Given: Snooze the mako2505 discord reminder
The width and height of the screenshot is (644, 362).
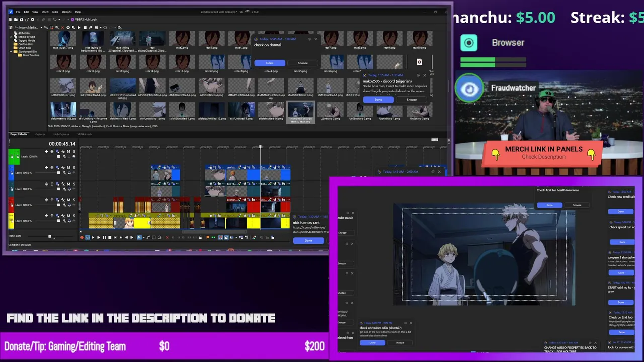Looking at the screenshot, I should pyautogui.click(x=411, y=100).
